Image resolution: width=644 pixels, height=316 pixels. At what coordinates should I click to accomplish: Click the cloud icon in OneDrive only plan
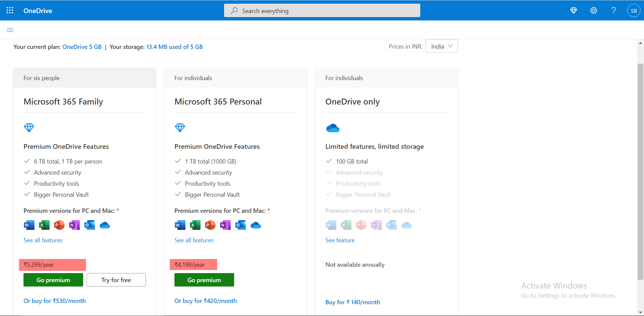click(x=333, y=128)
